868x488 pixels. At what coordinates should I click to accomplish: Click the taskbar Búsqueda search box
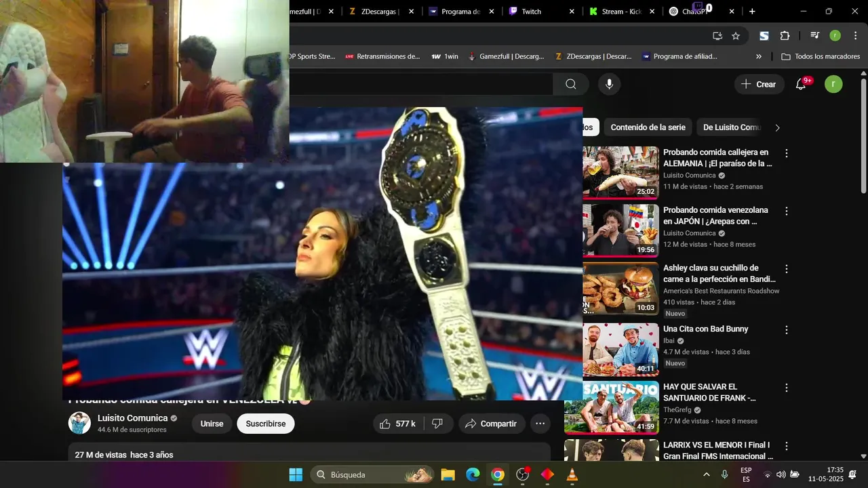[x=372, y=474]
